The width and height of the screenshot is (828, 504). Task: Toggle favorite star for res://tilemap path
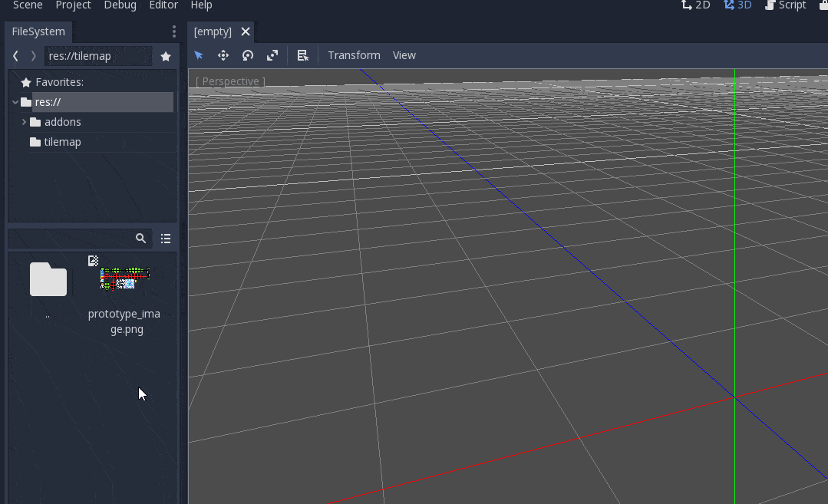click(165, 55)
